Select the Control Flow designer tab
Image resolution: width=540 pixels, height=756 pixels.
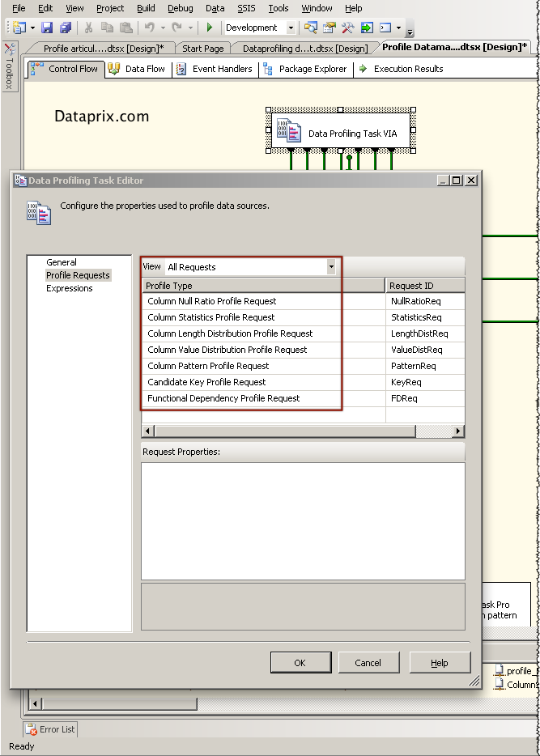click(65, 69)
